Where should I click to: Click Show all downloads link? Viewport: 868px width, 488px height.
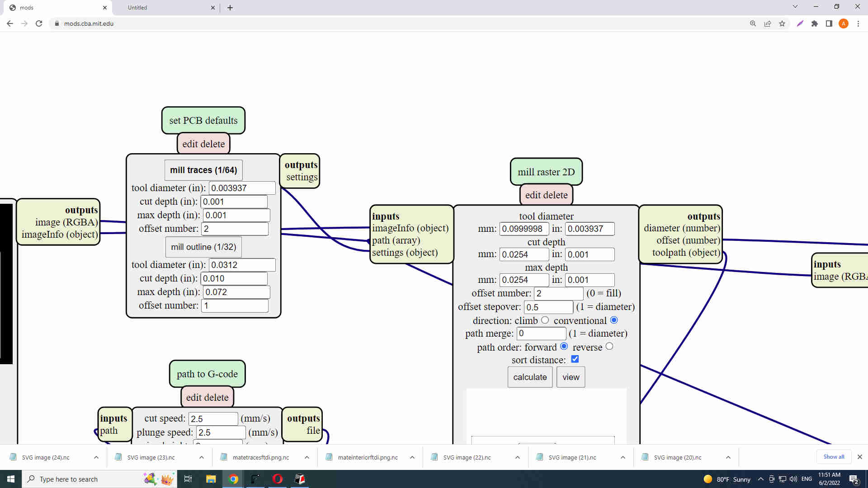pyautogui.click(x=834, y=457)
